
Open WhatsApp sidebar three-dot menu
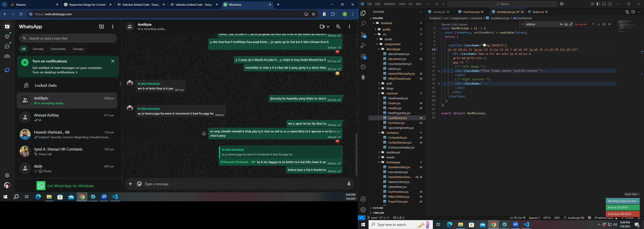[x=113, y=26]
